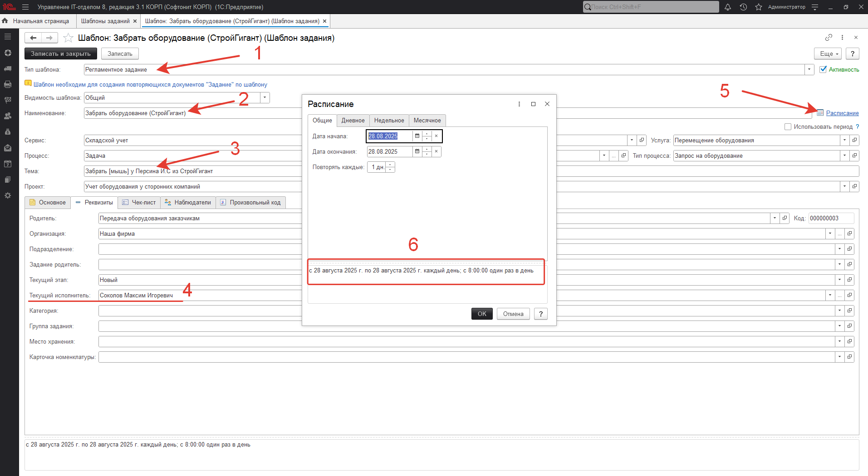
Task: Click the Тема input field
Action: (191, 171)
